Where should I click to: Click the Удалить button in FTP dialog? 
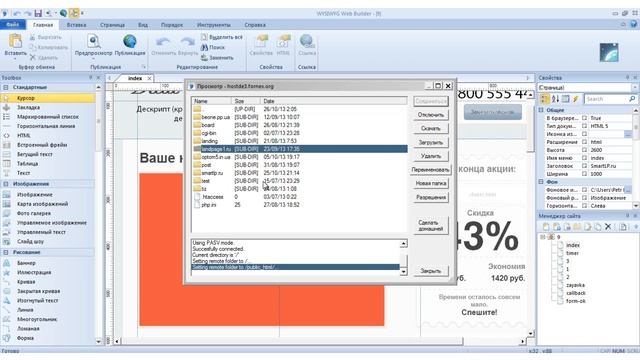pyautogui.click(x=431, y=156)
